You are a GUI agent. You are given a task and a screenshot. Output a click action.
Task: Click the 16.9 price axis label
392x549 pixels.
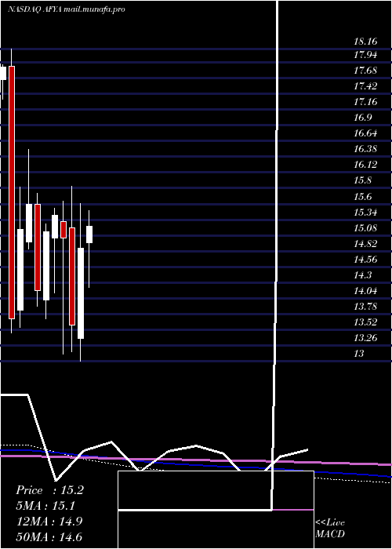point(362,118)
